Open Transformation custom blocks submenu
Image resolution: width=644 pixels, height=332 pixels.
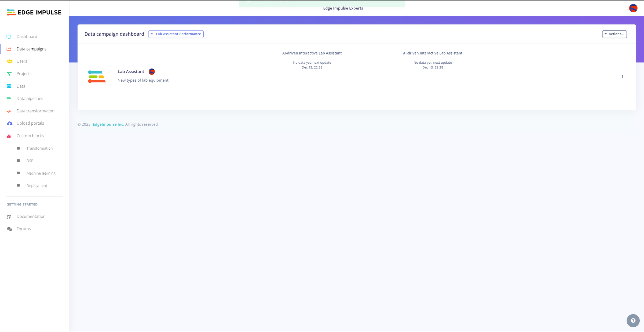coord(39,148)
